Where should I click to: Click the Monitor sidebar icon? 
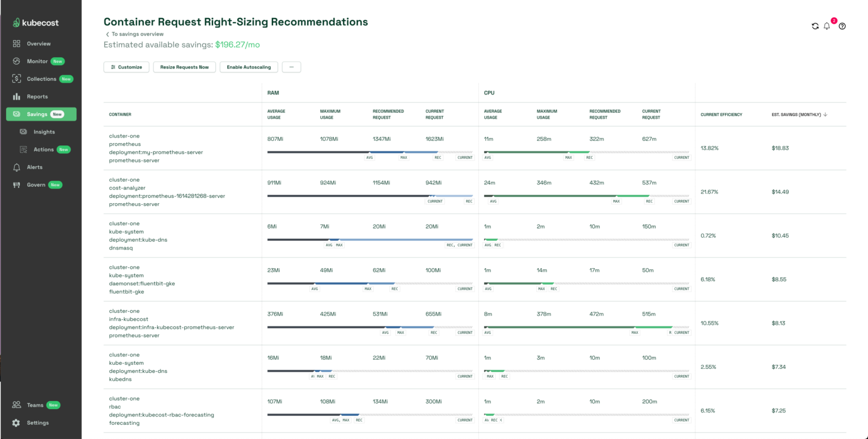pos(16,61)
